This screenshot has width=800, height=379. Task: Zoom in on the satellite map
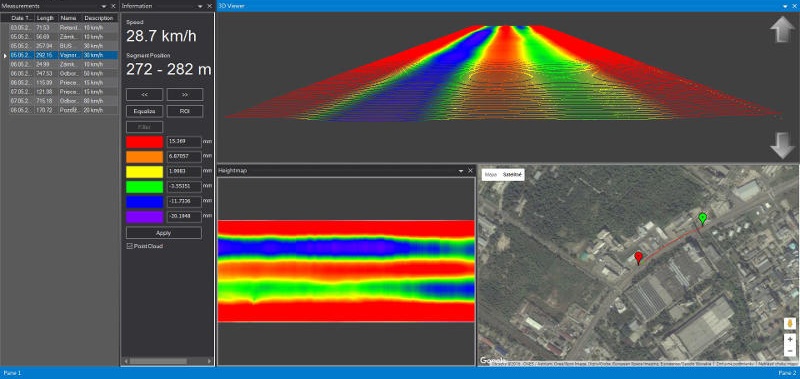pos(790,339)
